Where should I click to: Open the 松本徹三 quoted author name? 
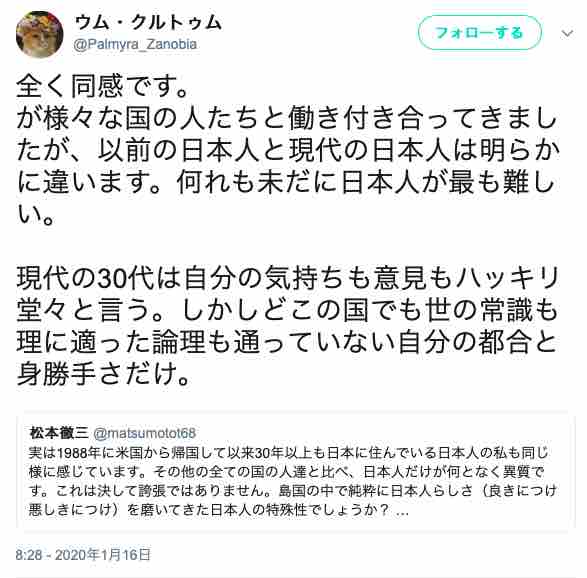(59, 433)
